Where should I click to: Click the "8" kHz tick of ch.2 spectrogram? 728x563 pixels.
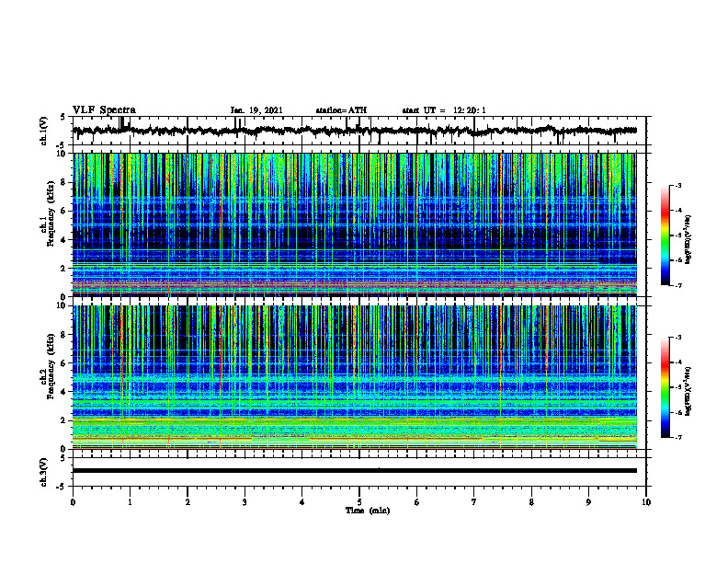(64, 335)
